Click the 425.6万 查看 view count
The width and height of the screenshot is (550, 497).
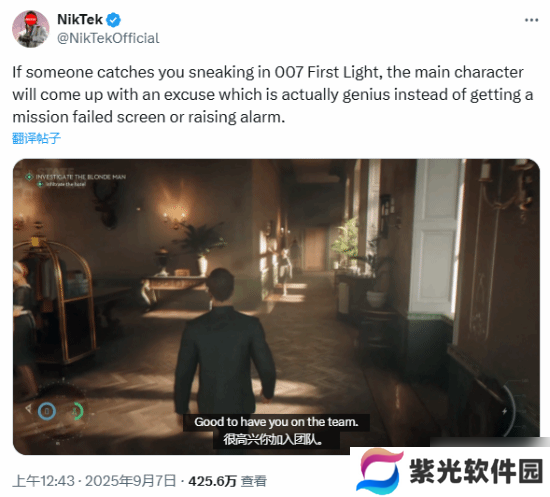click(x=227, y=481)
